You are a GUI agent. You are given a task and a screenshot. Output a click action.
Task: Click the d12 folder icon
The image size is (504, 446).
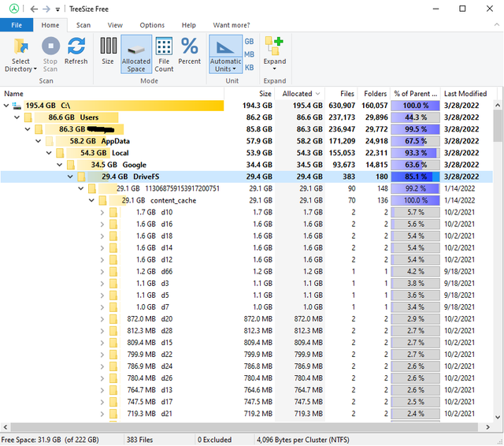click(113, 260)
